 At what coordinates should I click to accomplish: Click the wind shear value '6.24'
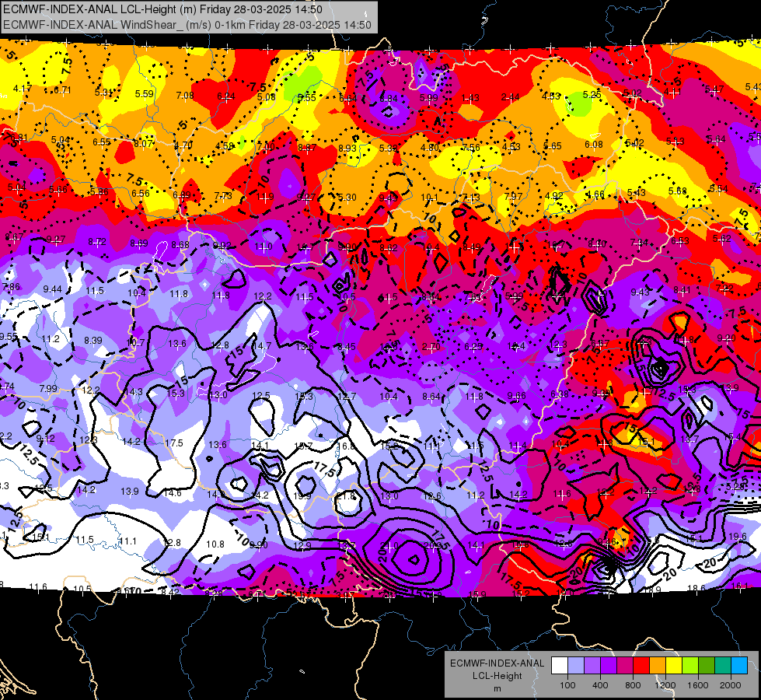click(x=225, y=96)
